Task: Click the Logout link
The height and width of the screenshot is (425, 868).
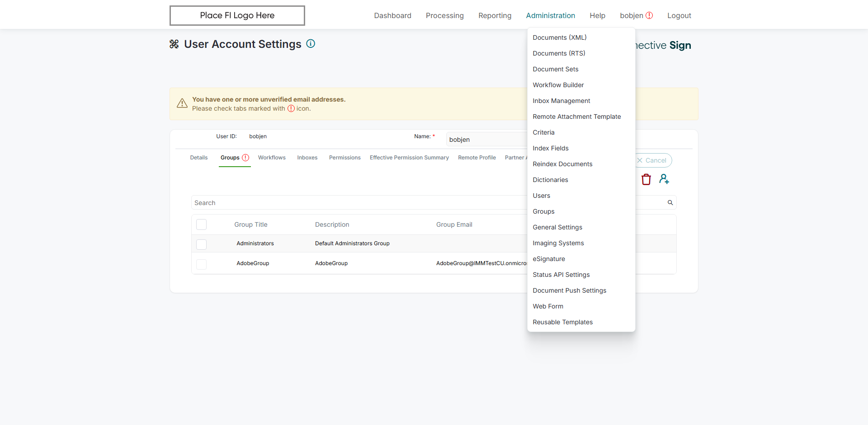Action: (x=679, y=15)
